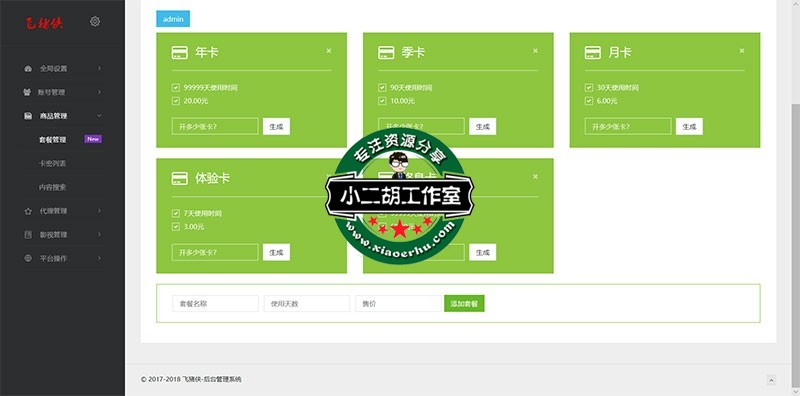Click the 账号管理 users icon
This screenshot has height=396, width=800.
tap(28, 92)
